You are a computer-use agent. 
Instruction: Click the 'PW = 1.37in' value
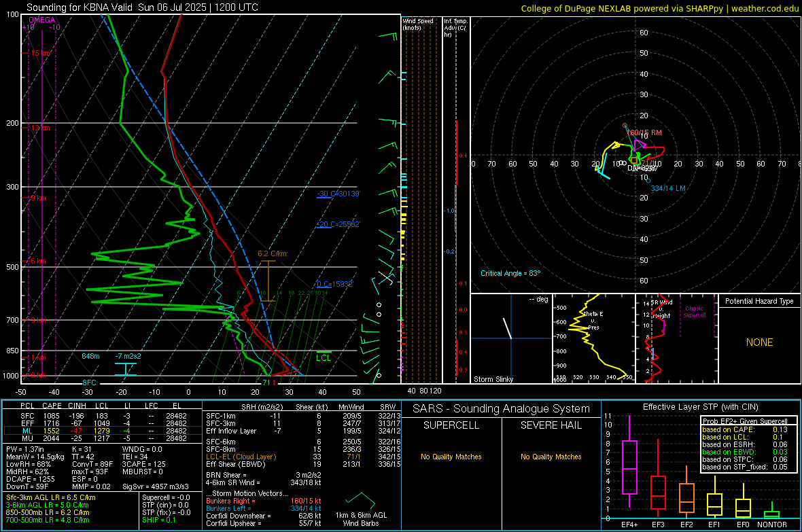pyautogui.click(x=25, y=449)
